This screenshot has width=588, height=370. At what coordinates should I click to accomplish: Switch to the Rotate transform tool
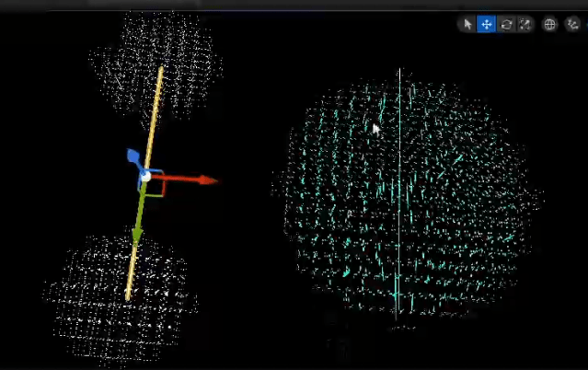pos(505,25)
